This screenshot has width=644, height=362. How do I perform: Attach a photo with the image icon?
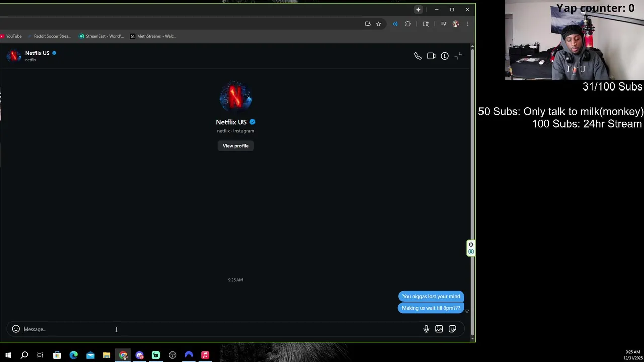[x=439, y=329]
